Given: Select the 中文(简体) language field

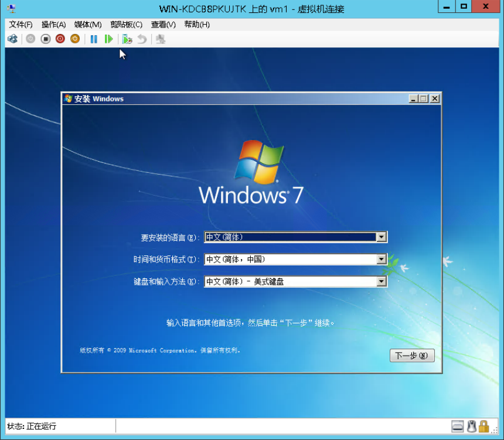Looking at the screenshot, I should 290,237.
